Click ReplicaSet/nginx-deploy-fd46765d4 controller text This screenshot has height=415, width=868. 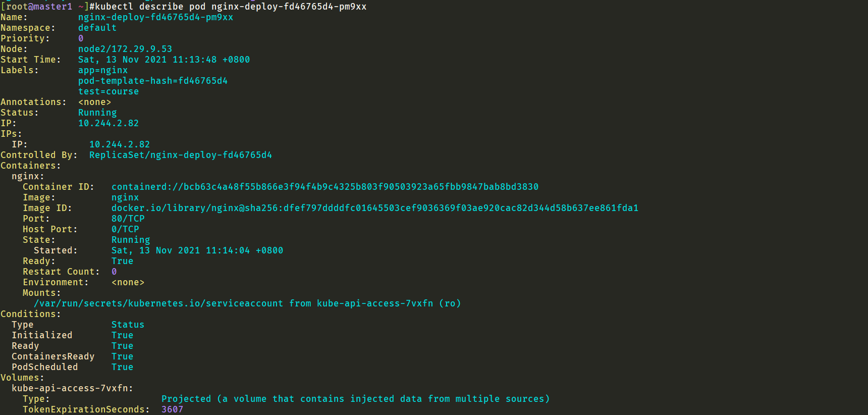coord(181,155)
